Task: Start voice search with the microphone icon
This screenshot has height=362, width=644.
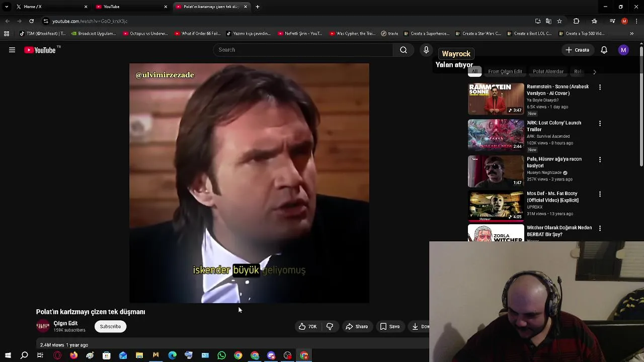Action: pos(426,50)
